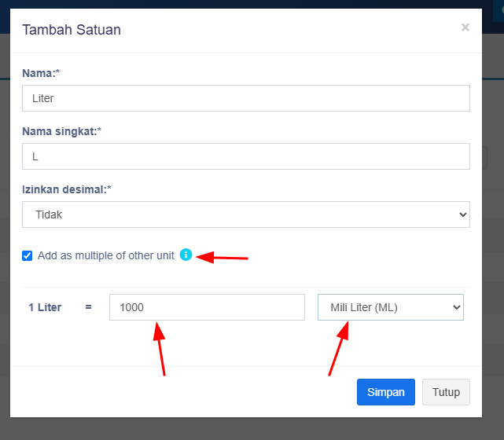Screen dimensions: 504x440
Task: Uncheck Add as multiple of other unit
Action: tap(27, 255)
